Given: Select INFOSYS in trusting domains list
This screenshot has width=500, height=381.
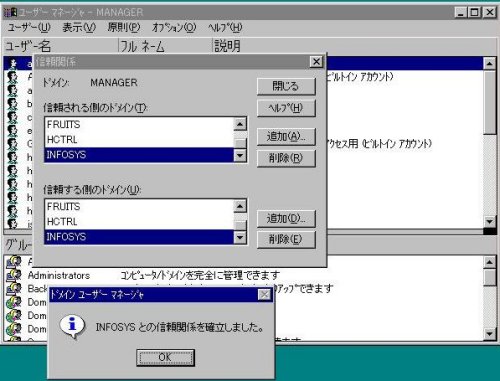Looking at the screenshot, I should pyautogui.click(x=139, y=237).
